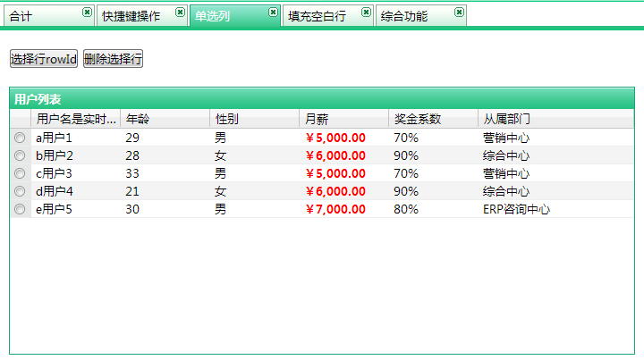This screenshot has width=644, height=360.
Task: Click the b用户2 name cell
Action: [x=75, y=155]
